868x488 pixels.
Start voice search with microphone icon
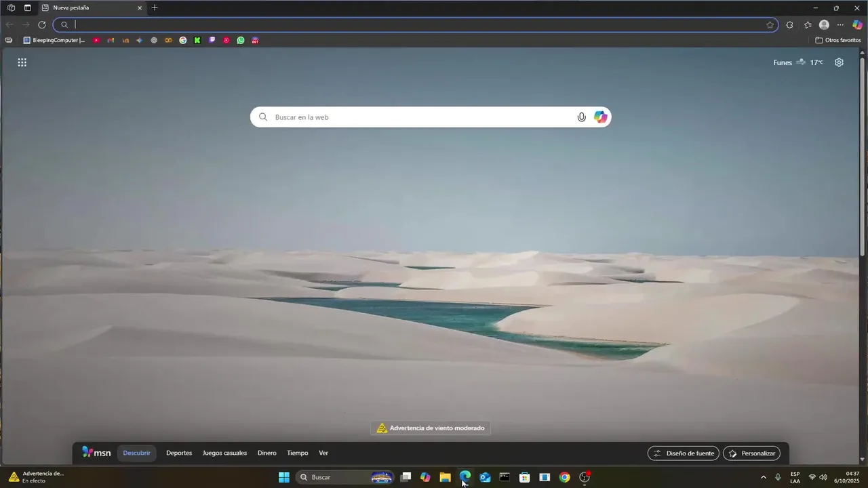pyautogui.click(x=581, y=117)
